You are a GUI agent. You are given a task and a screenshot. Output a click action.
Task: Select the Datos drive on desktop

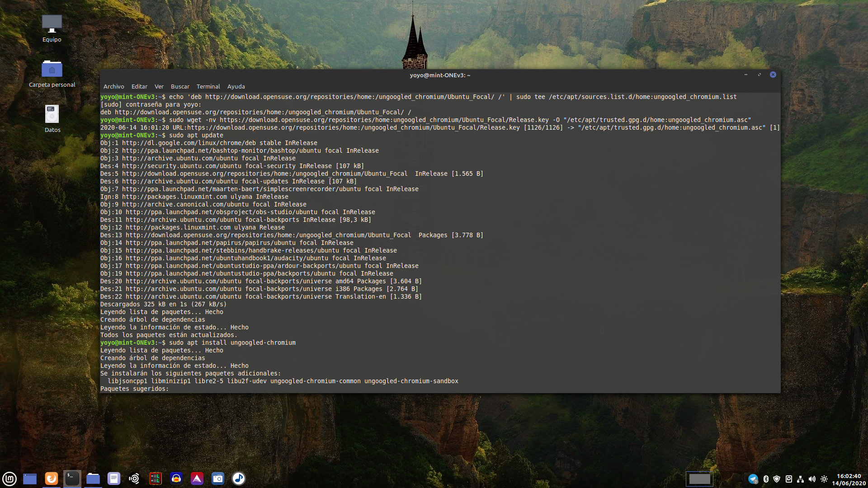[52, 115]
